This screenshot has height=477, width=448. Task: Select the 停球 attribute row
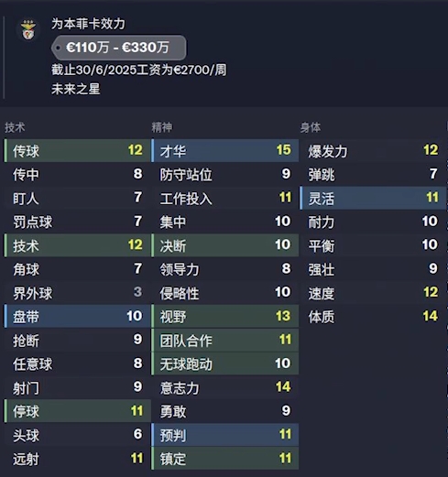(77, 411)
